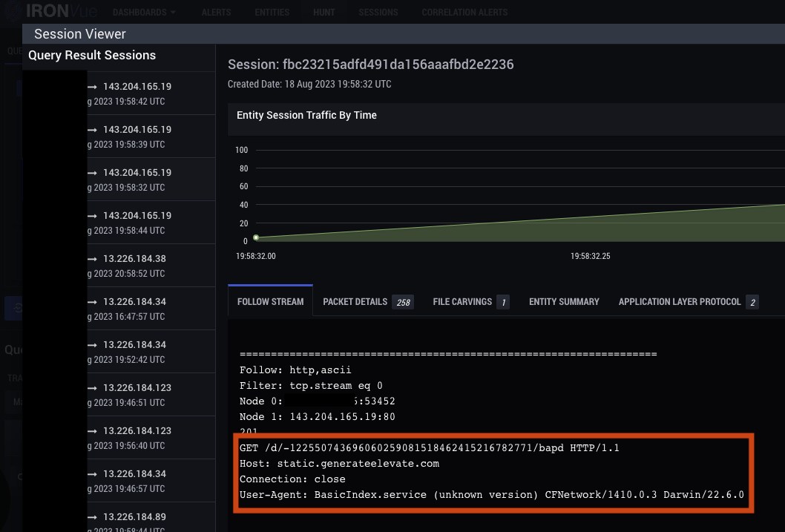Click the Created Date line
Screen dimensions: 785x532
[x=309, y=84]
